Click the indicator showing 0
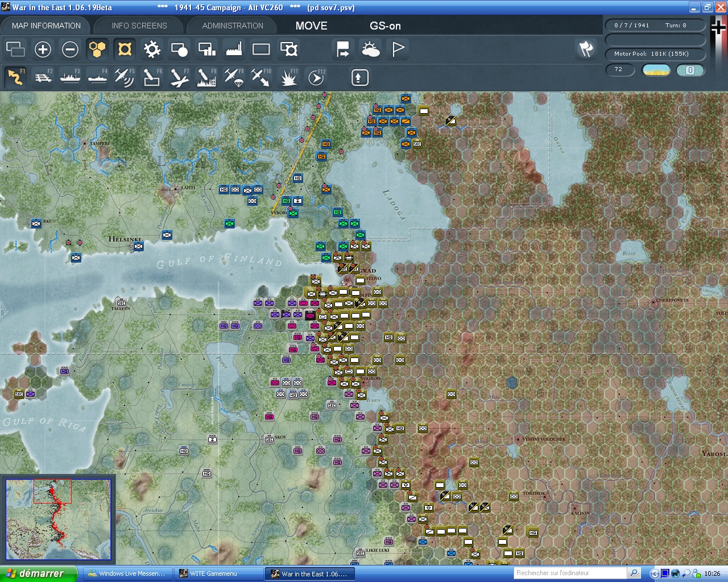Screen dimensions: 728x582 [x=690, y=70]
